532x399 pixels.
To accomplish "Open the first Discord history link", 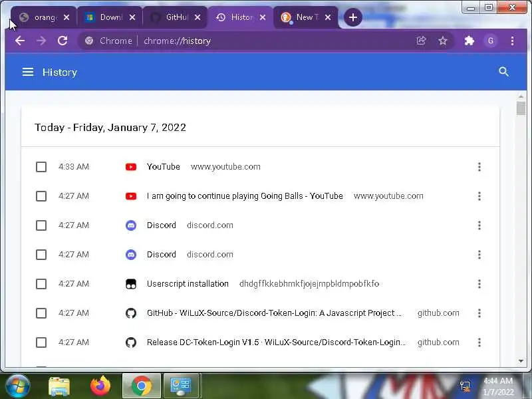I will [161, 225].
